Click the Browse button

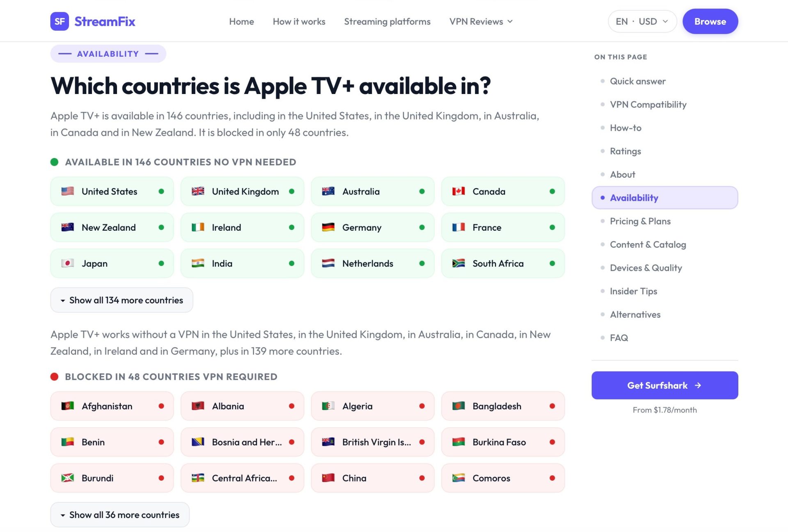(710, 21)
